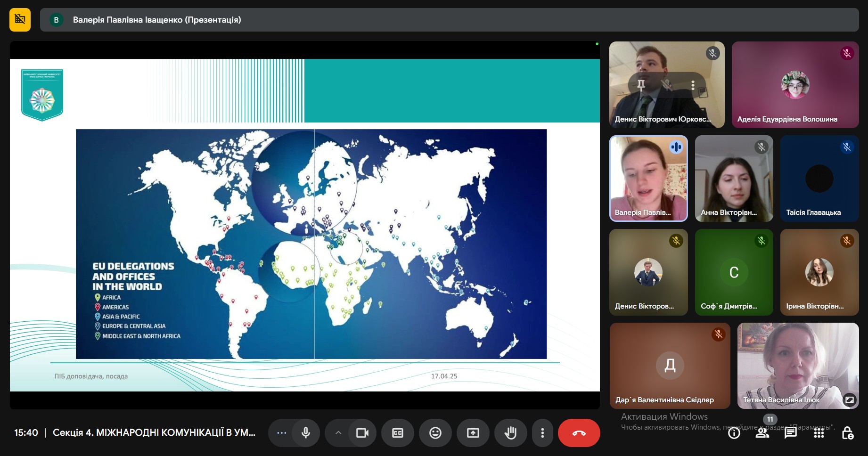Click the yellow presentation icon at top-left
The image size is (868, 456).
(20, 20)
